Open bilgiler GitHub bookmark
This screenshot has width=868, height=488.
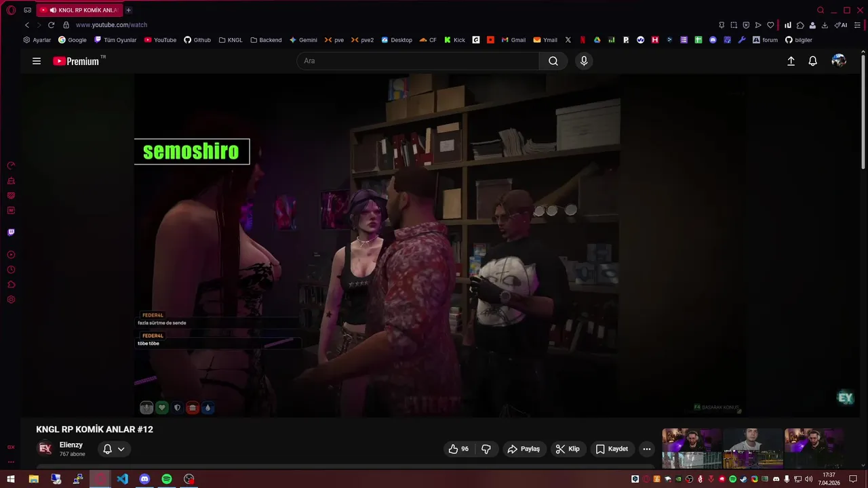tap(798, 40)
